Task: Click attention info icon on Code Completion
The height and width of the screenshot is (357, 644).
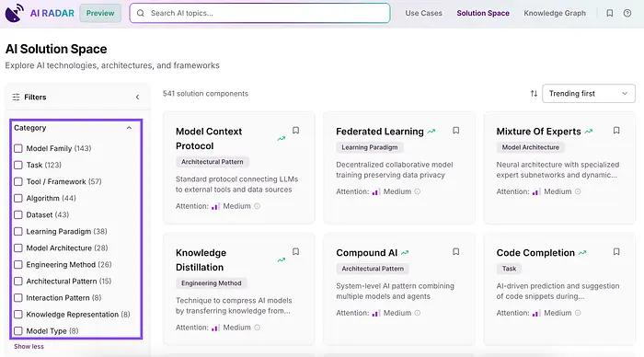Action: click(578, 313)
